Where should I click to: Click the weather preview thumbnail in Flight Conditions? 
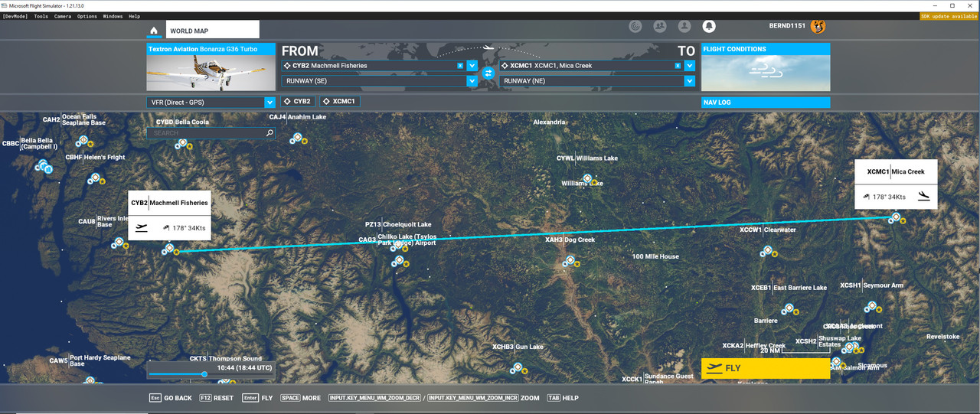pos(766,73)
